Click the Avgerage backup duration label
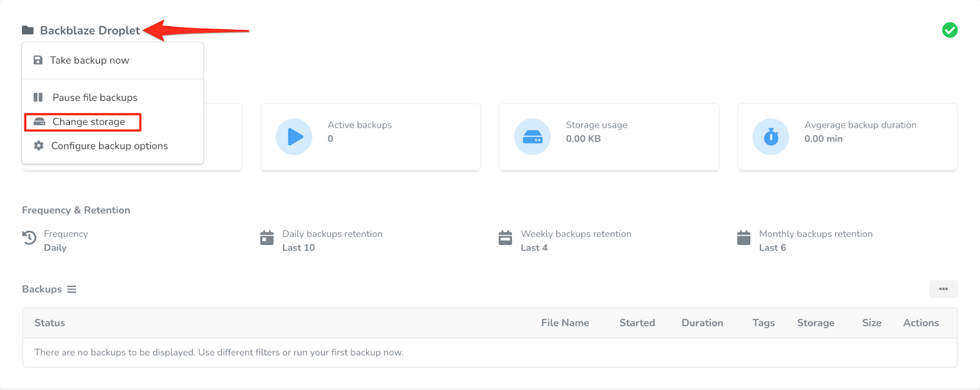980x390 pixels. pos(861,125)
